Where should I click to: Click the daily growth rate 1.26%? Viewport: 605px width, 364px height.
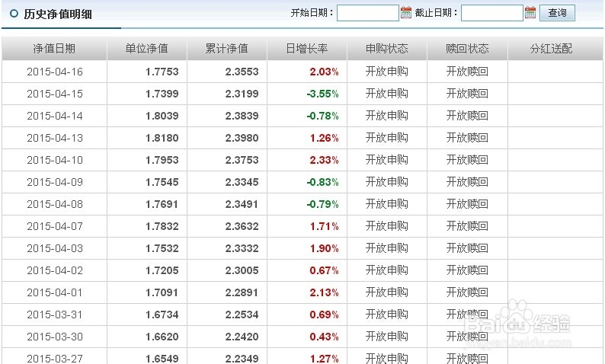click(x=324, y=138)
